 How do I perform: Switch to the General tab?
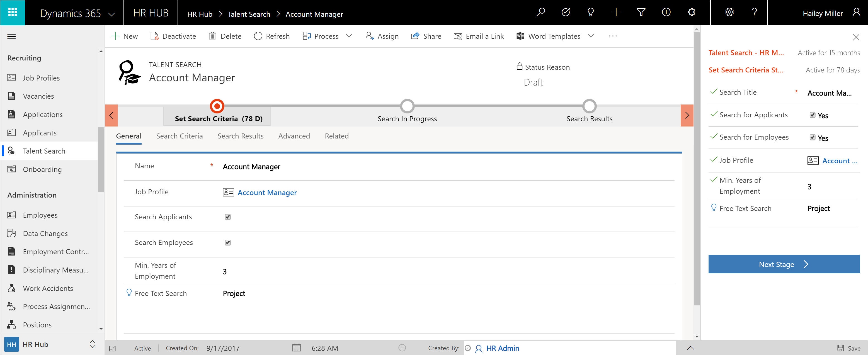[x=129, y=136]
